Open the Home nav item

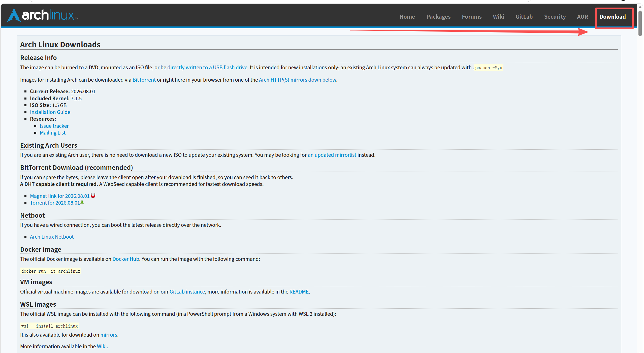[x=407, y=17]
